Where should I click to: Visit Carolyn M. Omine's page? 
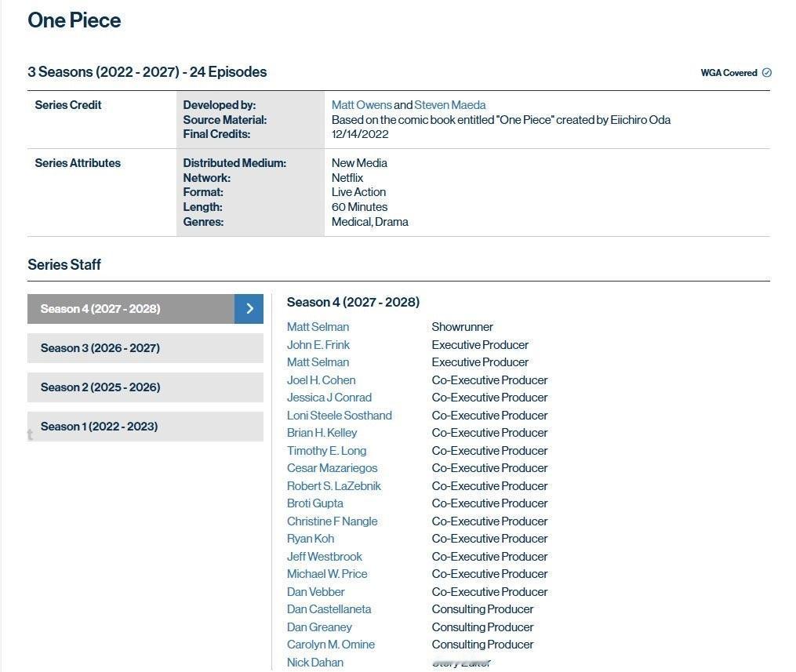click(331, 645)
